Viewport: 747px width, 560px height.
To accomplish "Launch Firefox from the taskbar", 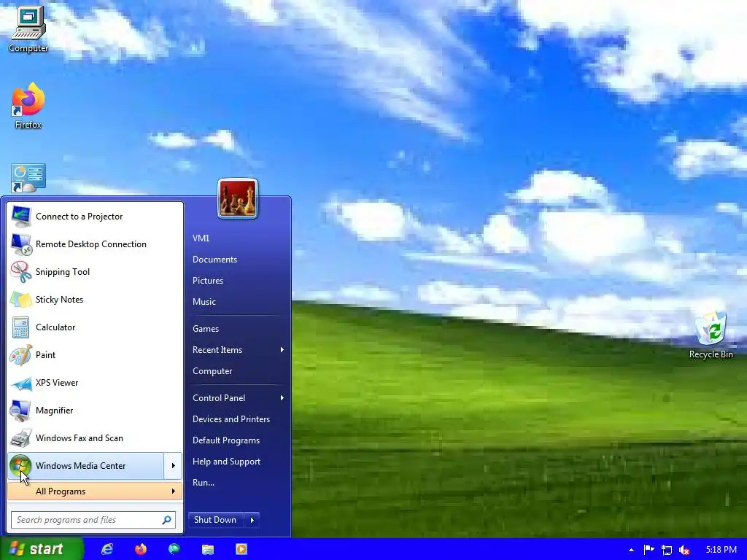I will (141, 549).
